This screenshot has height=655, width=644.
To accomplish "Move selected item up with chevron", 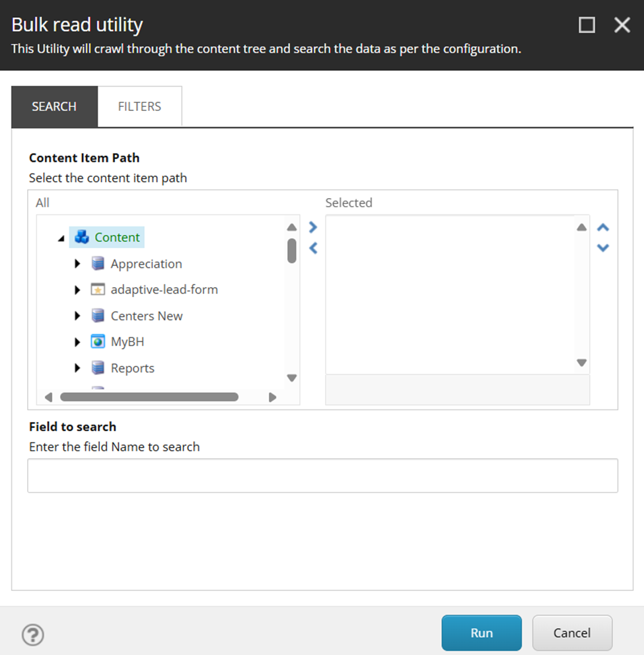I will pyautogui.click(x=602, y=227).
